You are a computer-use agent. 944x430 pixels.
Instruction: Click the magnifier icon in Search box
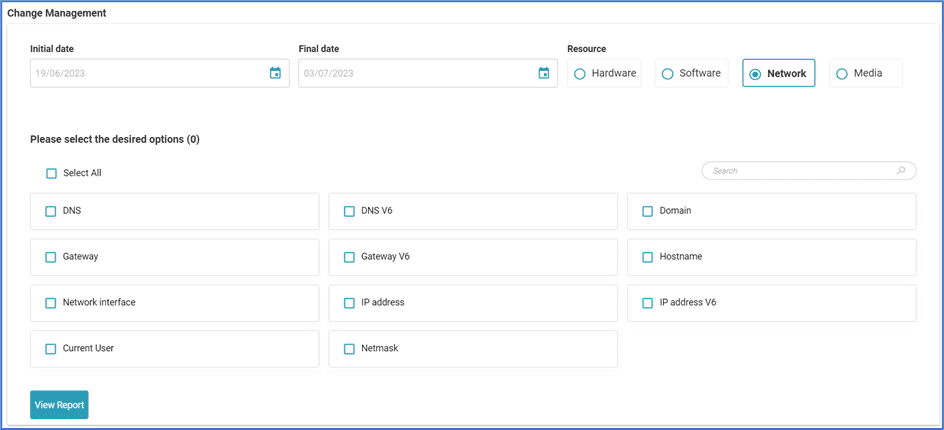pyautogui.click(x=901, y=171)
